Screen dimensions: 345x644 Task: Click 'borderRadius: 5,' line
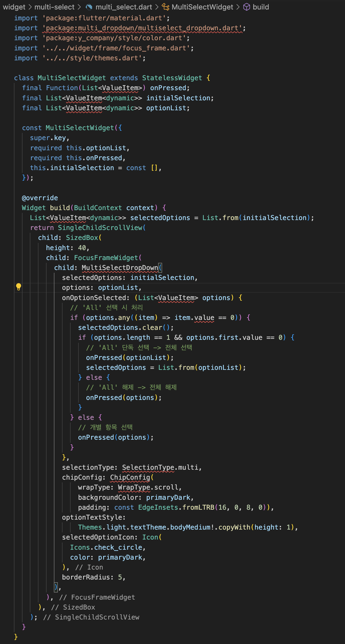94,577
